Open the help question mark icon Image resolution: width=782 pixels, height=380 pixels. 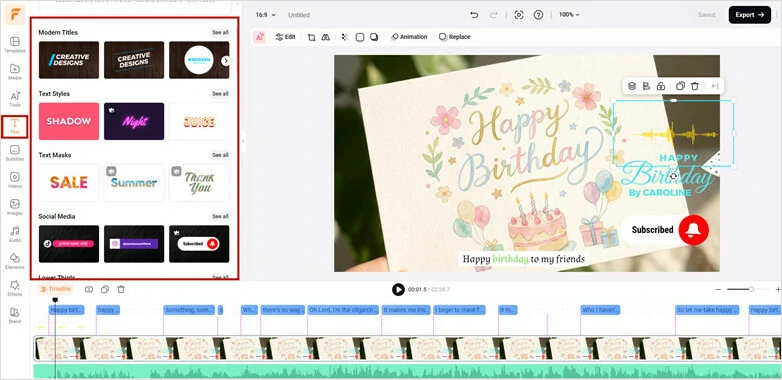pos(538,15)
